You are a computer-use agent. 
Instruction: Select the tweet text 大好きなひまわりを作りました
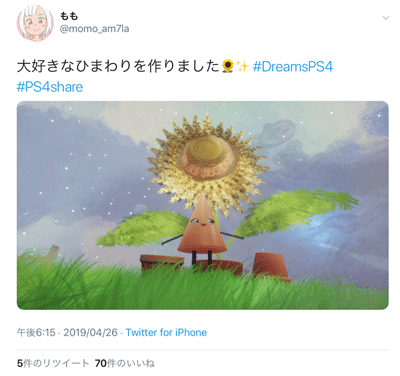tap(118, 66)
